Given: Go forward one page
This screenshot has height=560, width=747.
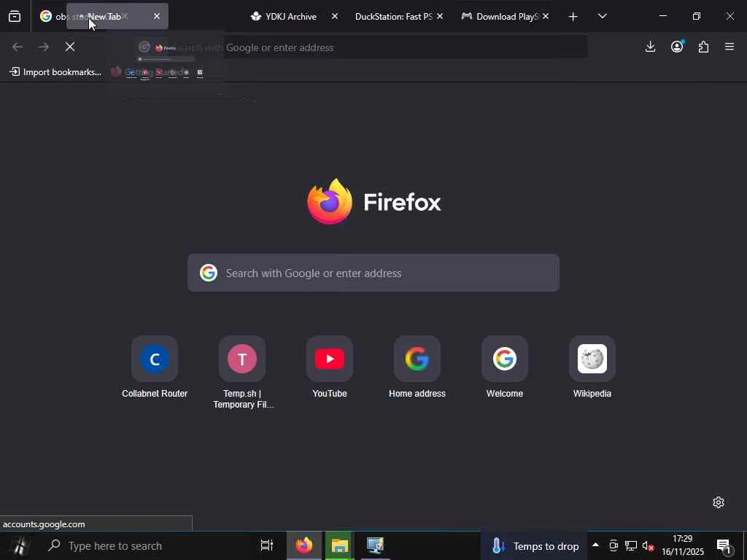Looking at the screenshot, I should [x=43, y=47].
